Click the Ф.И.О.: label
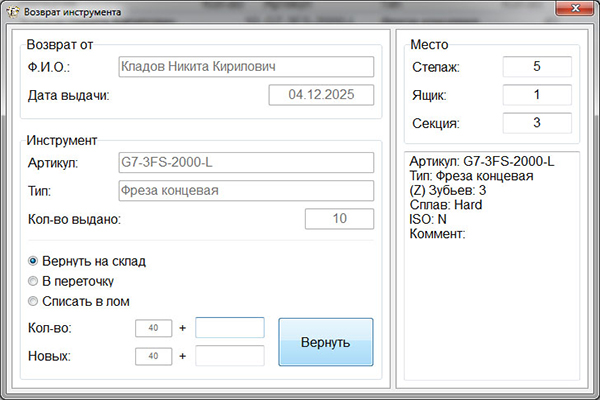Screen dimensions: 600x400 pos(49,67)
